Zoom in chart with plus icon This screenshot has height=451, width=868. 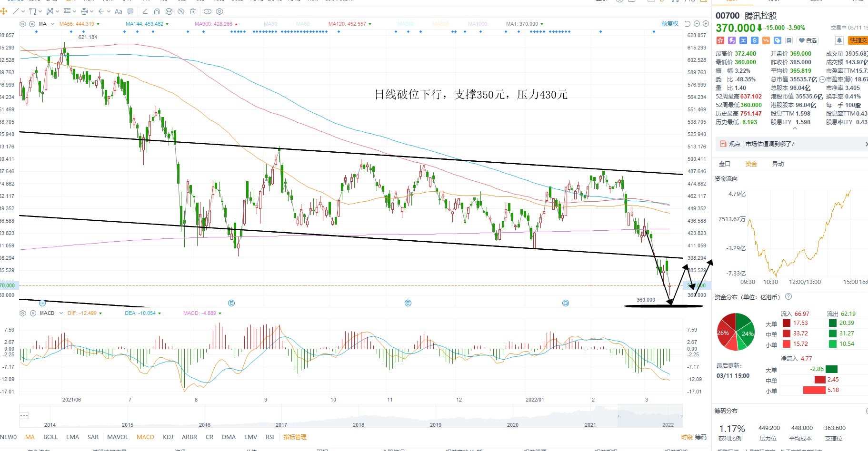[x=706, y=24]
